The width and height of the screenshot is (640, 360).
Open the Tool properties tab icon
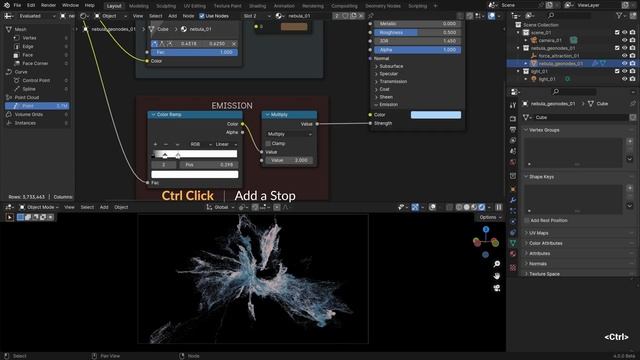tap(513, 105)
